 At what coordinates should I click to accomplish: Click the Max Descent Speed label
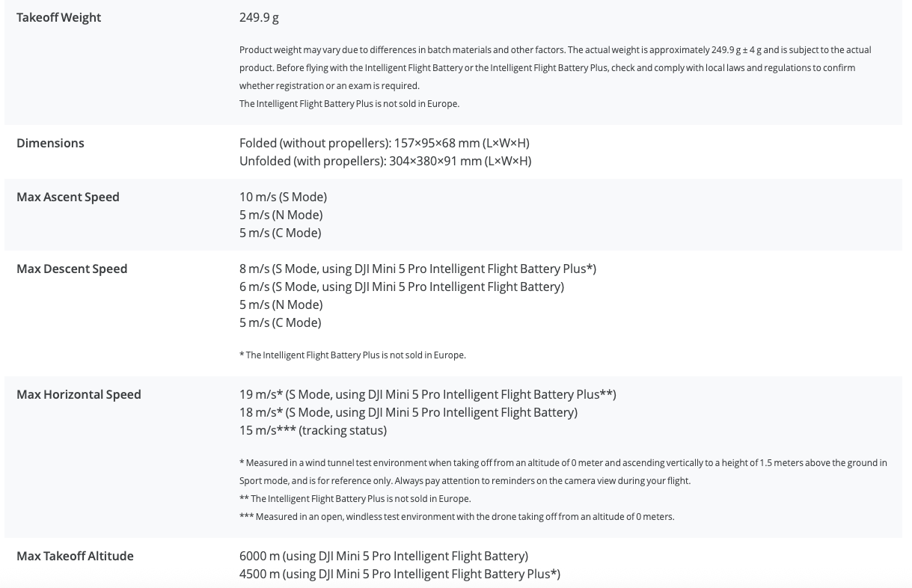tap(72, 269)
